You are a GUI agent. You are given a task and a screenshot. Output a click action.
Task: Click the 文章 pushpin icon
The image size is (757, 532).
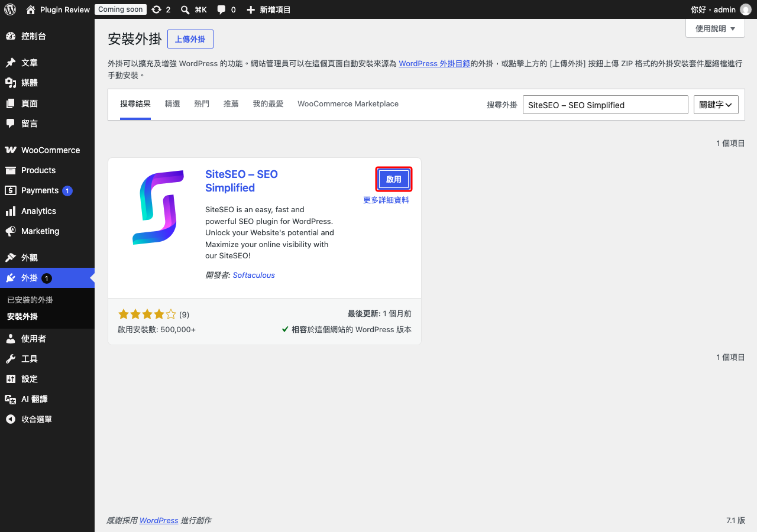click(11, 63)
